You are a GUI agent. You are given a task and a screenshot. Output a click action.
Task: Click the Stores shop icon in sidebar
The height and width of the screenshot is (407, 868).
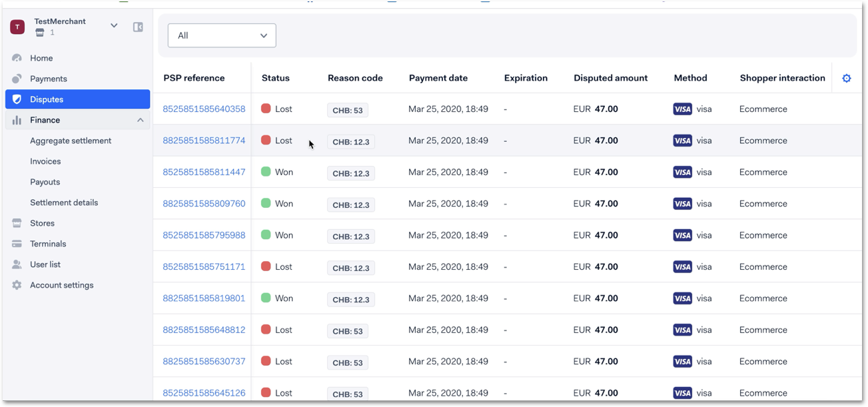(17, 223)
